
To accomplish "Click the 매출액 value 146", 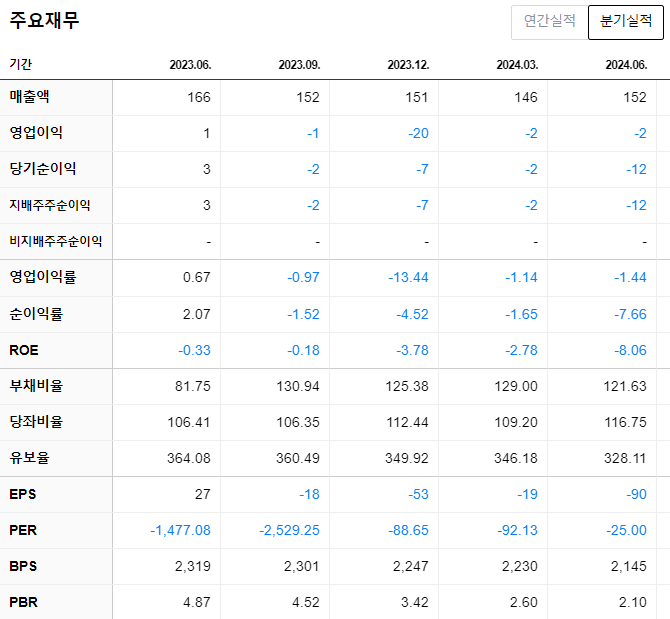I will point(526,97).
